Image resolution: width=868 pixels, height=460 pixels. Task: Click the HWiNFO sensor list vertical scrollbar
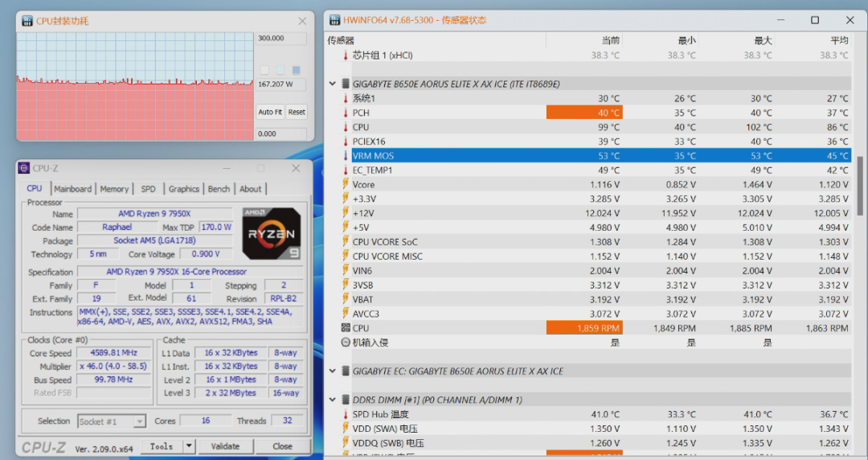(x=860, y=186)
